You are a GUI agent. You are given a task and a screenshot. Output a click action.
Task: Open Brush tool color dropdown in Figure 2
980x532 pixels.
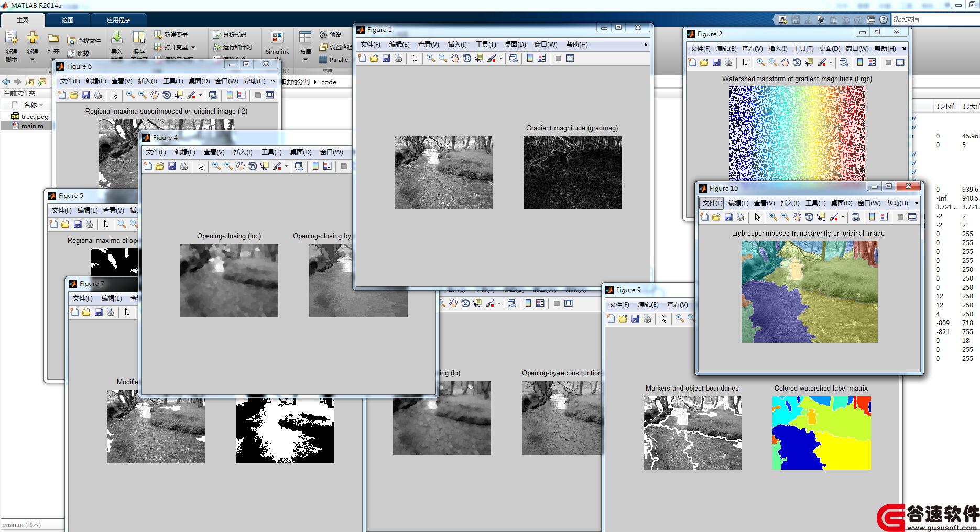pyautogui.click(x=831, y=63)
